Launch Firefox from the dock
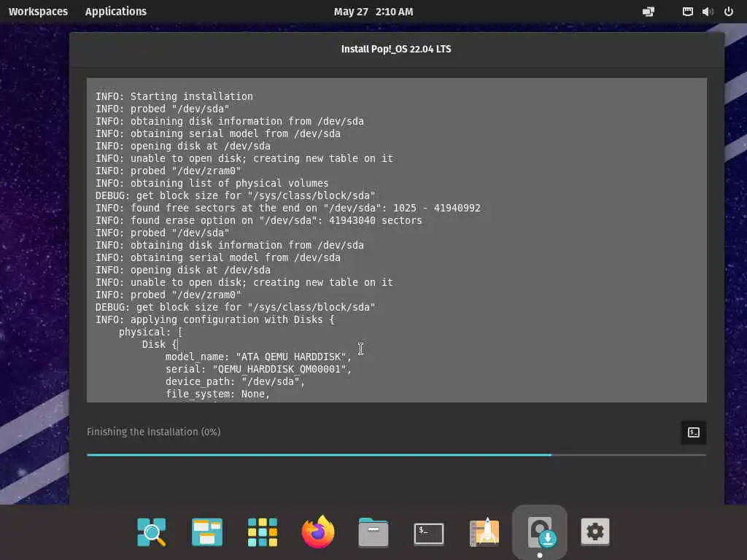The image size is (747, 560). (x=318, y=532)
